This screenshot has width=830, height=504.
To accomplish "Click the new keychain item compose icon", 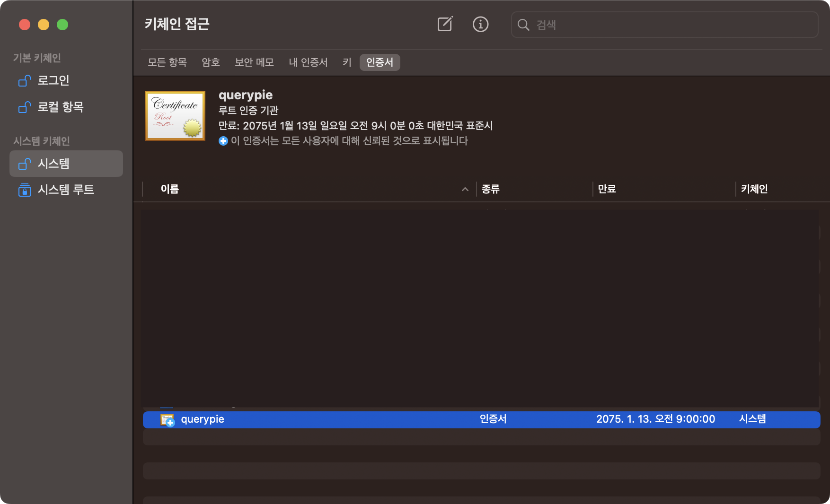I will 444,25.
